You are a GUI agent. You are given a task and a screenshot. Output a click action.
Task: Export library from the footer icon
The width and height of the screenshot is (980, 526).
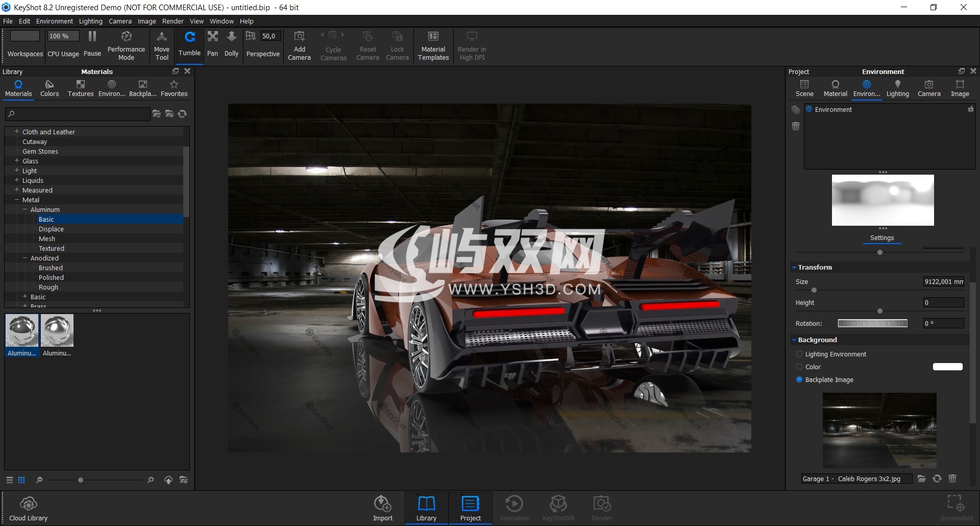(x=184, y=480)
